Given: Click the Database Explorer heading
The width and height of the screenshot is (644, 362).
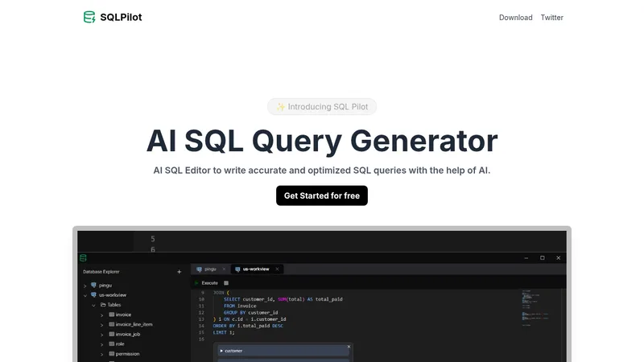Looking at the screenshot, I should pyautogui.click(x=101, y=272).
